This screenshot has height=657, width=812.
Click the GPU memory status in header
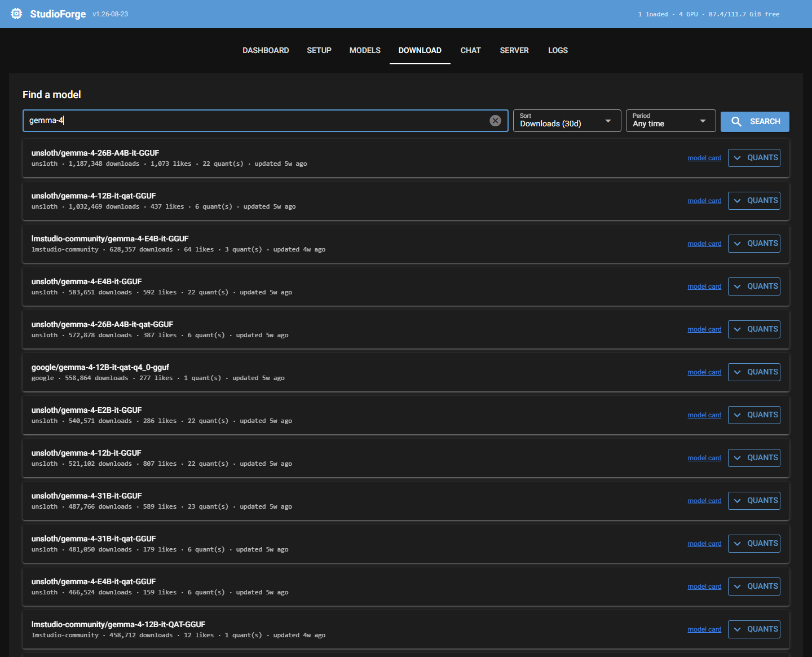pyautogui.click(x=709, y=14)
